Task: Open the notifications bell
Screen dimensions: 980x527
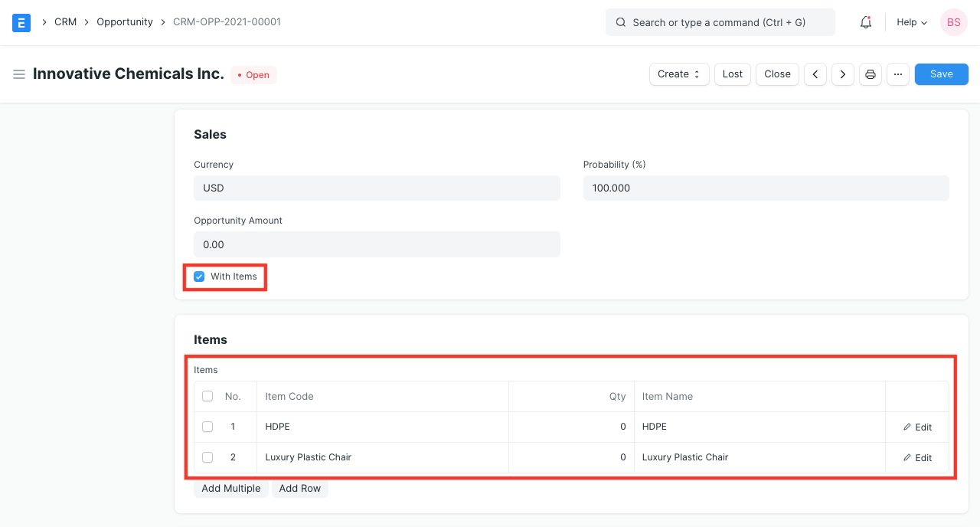Action: coord(866,22)
